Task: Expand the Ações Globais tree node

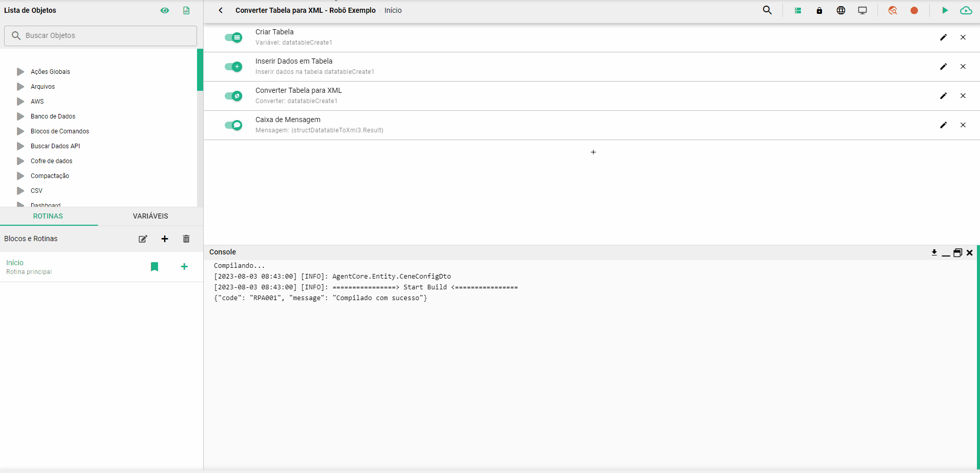Action: click(21, 72)
